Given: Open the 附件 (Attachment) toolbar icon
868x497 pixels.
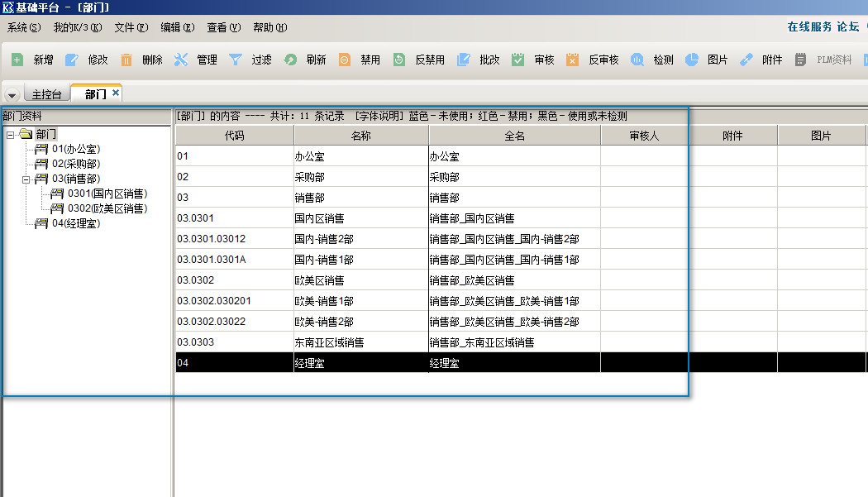Looking at the screenshot, I should pyautogui.click(x=746, y=60).
